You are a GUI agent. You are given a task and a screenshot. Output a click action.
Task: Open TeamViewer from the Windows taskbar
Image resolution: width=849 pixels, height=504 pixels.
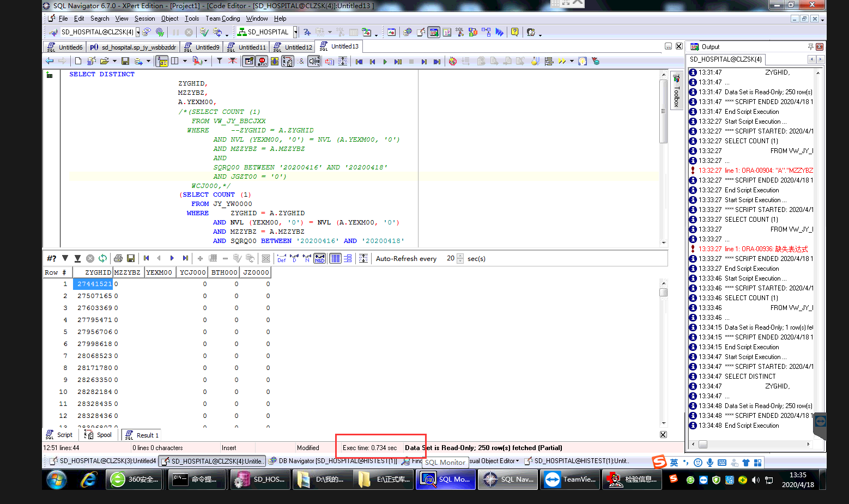pos(571,479)
